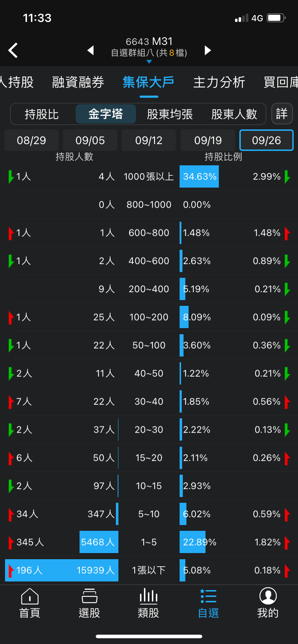Screen dimensions: 298x644
Task: Select the 08/29 date option
Action: pyautogui.click(x=31, y=140)
